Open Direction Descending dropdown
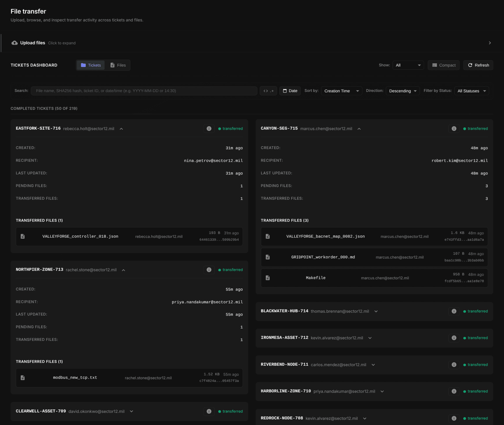The height and width of the screenshot is (425, 504). [x=403, y=91]
